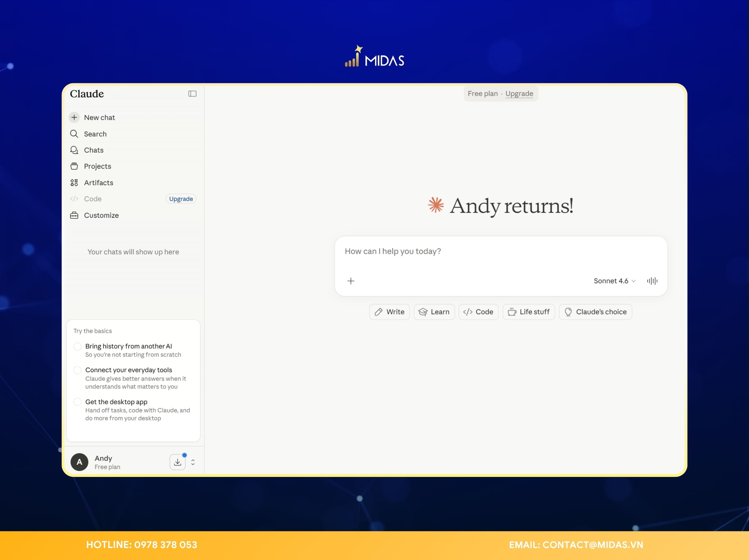
Task: Click the Andy Free plan account name
Action: coord(107,462)
